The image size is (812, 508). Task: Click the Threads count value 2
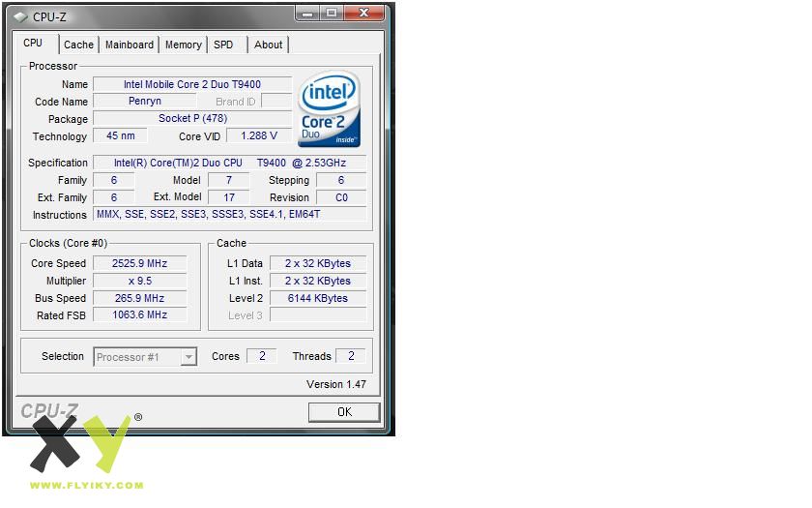coord(351,356)
